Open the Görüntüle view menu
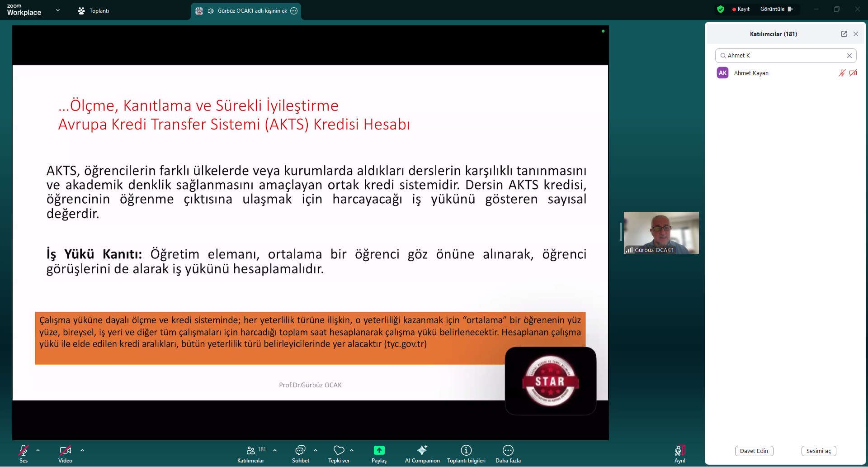This screenshot has width=868, height=467. [776, 9]
